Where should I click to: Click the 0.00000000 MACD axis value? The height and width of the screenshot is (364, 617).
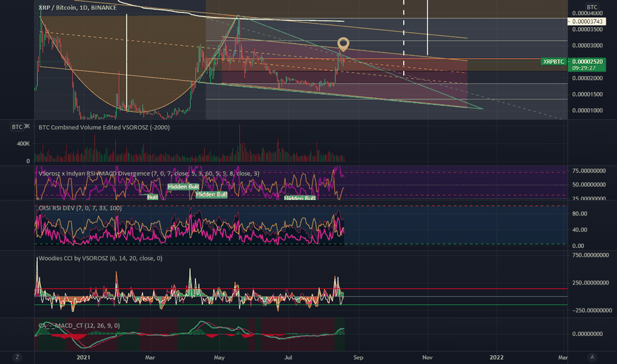click(587, 334)
